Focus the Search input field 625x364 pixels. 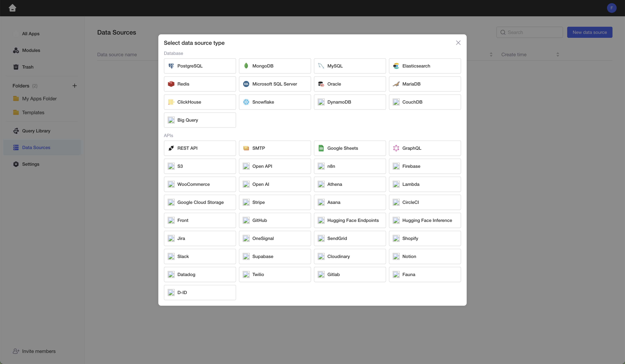[533, 32]
